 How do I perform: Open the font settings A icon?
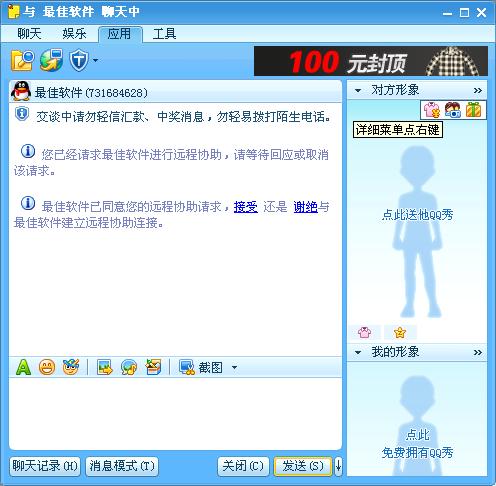pyautogui.click(x=23, y=368)
